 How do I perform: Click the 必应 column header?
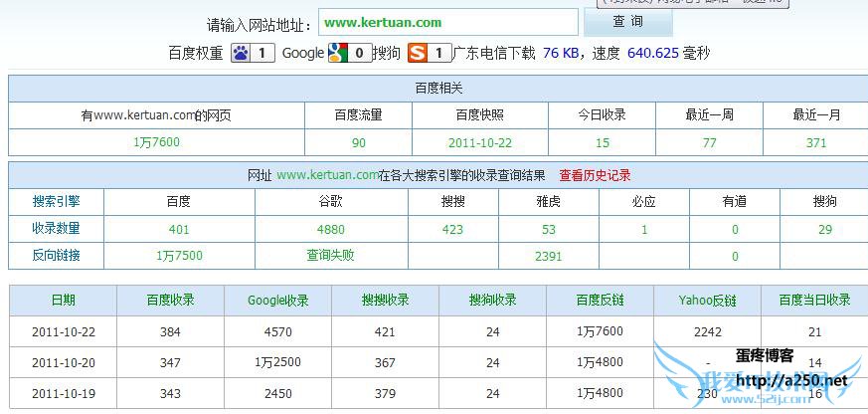644,201
